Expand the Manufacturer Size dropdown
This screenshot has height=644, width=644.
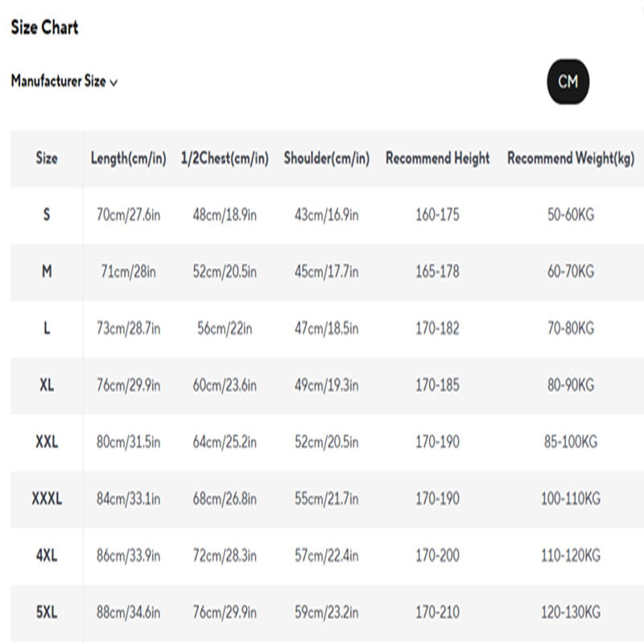64,81
